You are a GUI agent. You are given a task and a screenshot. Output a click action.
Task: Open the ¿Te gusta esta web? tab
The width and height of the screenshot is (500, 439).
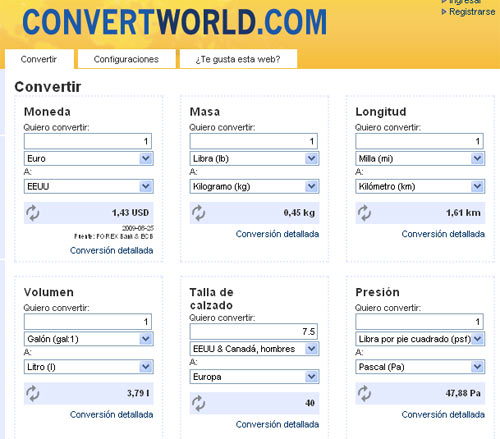(238, 59)
